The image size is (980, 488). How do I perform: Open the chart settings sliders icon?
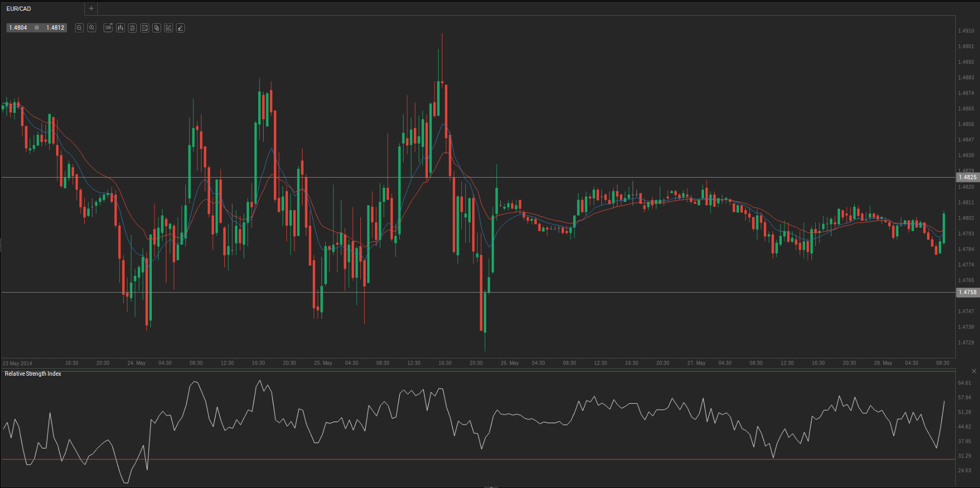click(x=132, y=28)
